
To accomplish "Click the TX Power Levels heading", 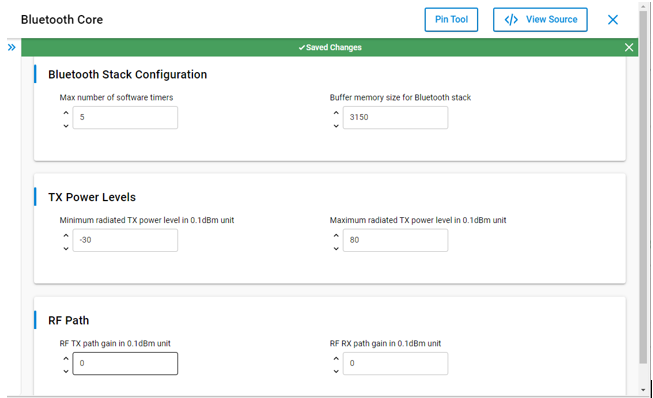I will pyautogui.click(x=92, y=197).
